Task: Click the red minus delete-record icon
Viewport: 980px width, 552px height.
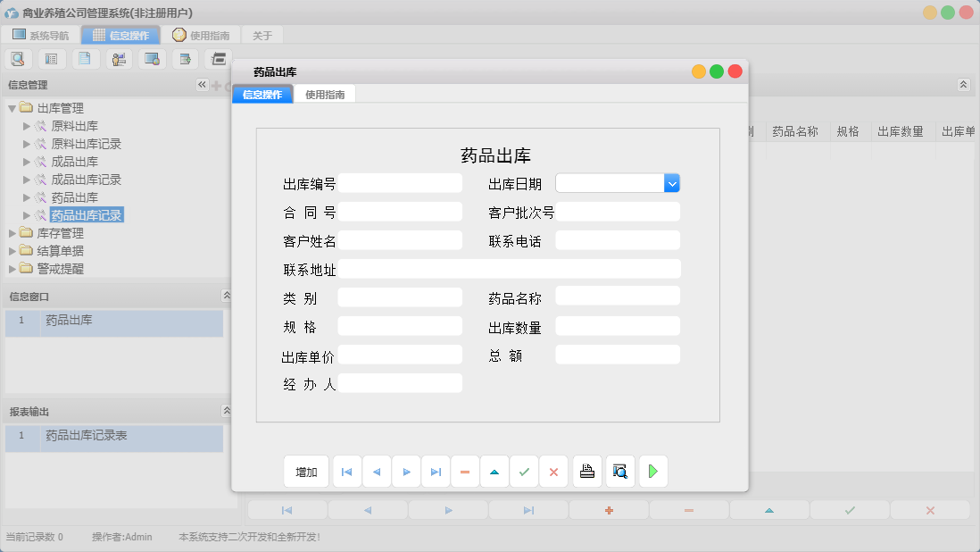Action: tap(465, 471)
